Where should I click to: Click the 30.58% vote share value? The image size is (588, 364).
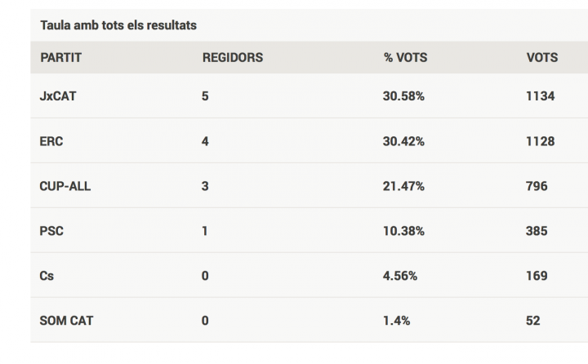(x=403, y=96)
